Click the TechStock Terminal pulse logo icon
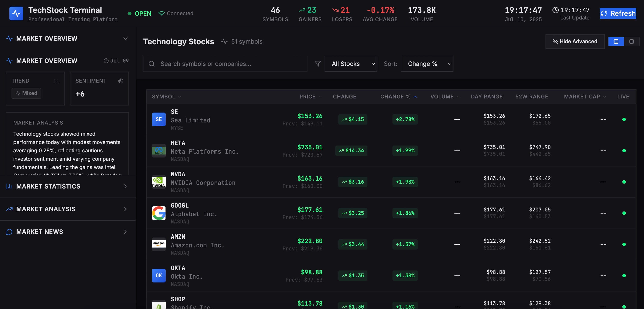 [16, 13]
